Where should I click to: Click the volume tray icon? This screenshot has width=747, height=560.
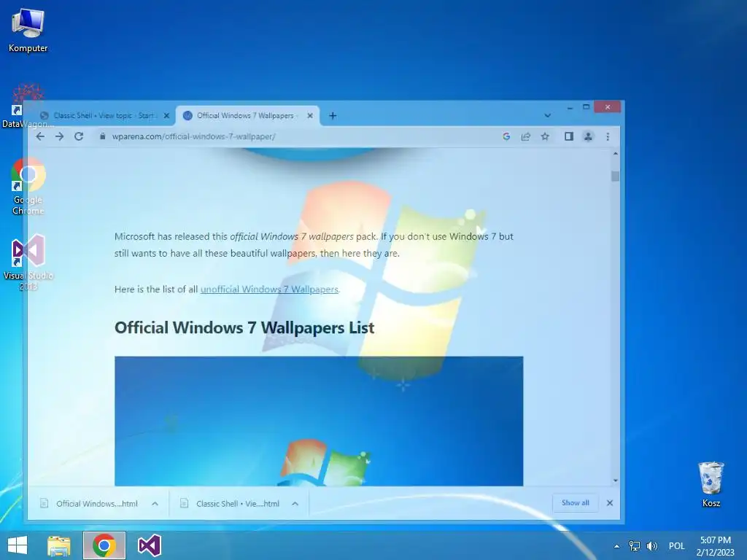pyautogui.click(x=651, y=545)
